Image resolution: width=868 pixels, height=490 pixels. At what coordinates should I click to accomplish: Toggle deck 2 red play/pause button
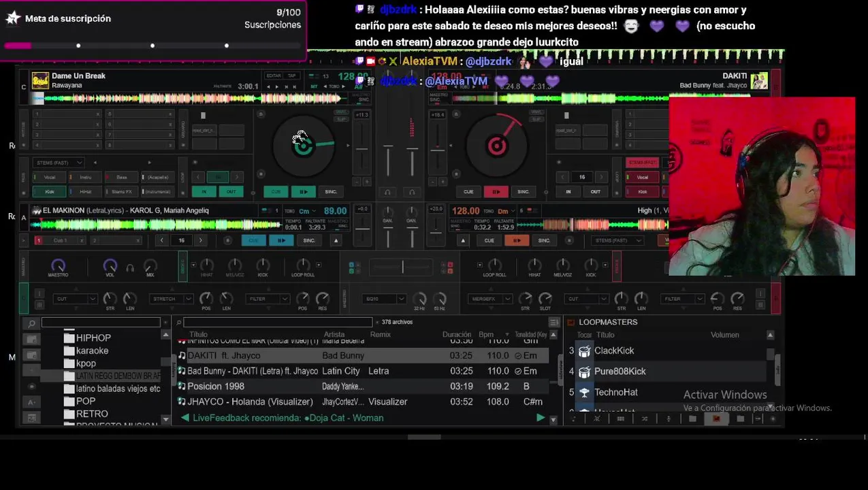(x=496, y=192)
